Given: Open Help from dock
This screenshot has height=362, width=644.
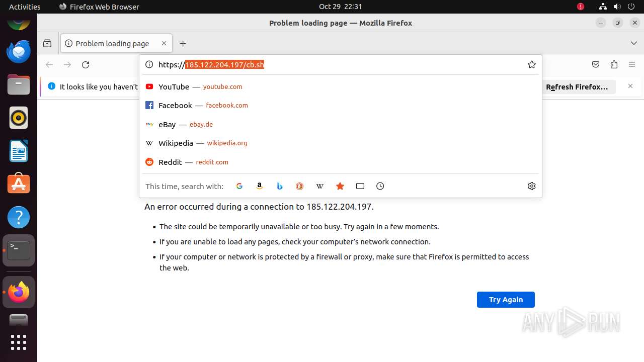Looking at the screenshot, I should [19, 217].
